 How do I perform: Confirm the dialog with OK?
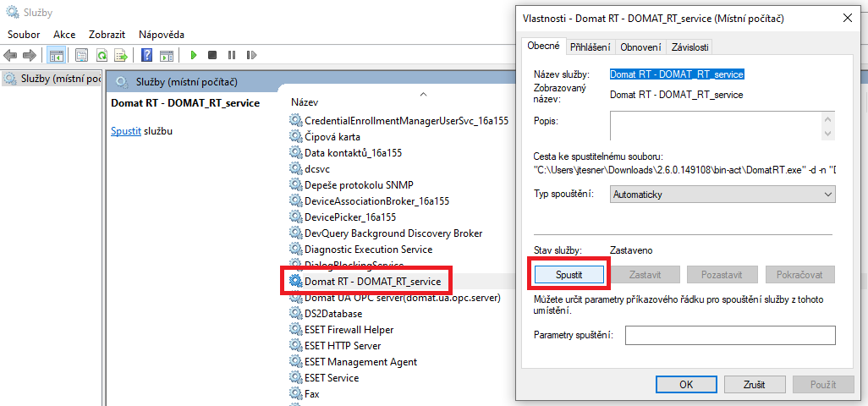click(x=686, y=384)
